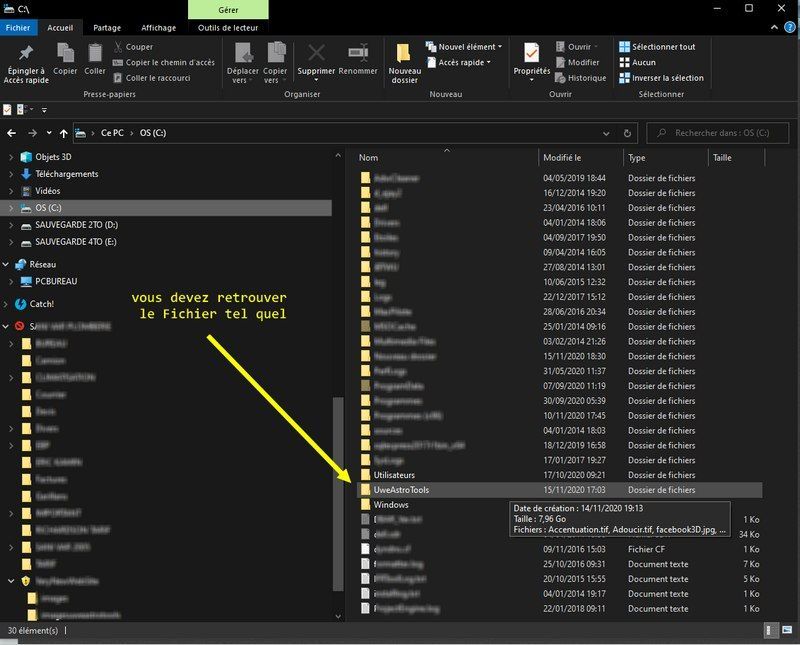
Task: Switch to the Affichage tab
Action: tap(159, 28)
